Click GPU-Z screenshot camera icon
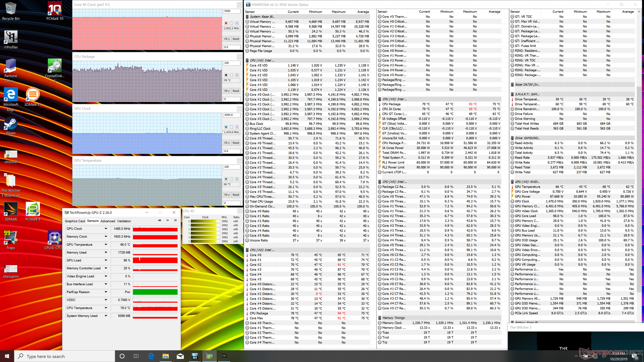This screenshot has height=362, width=644. pyautogui.click(x=159, y=221)
